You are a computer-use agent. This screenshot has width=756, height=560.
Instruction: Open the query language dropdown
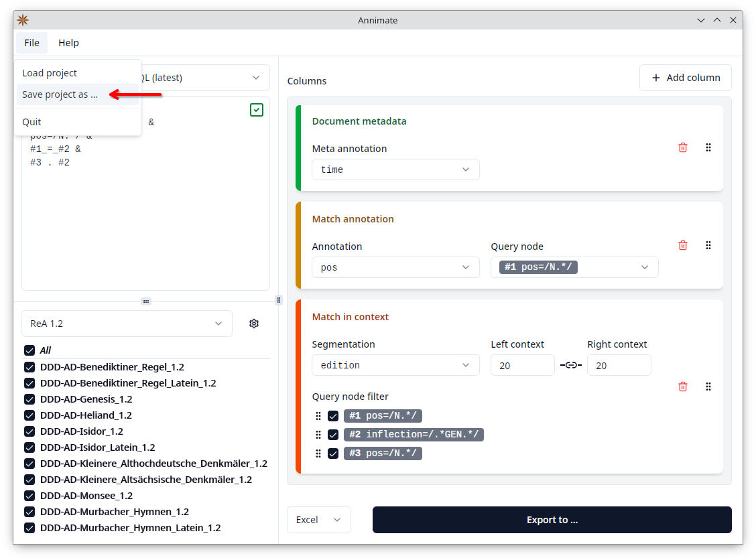pos(205,78)
